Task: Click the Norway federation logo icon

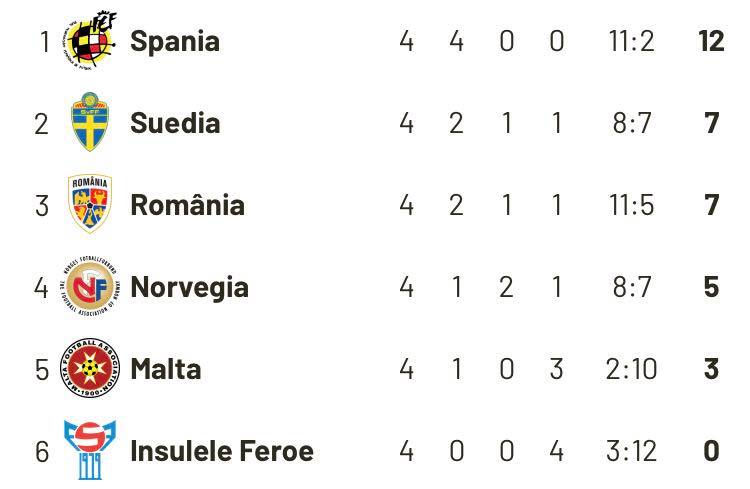Action: pos(90,287)
